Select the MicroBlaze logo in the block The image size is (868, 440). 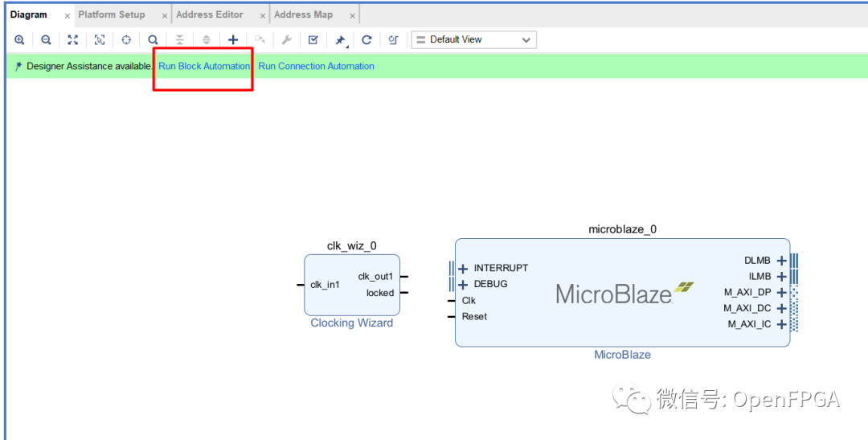(x=624, y=293)
